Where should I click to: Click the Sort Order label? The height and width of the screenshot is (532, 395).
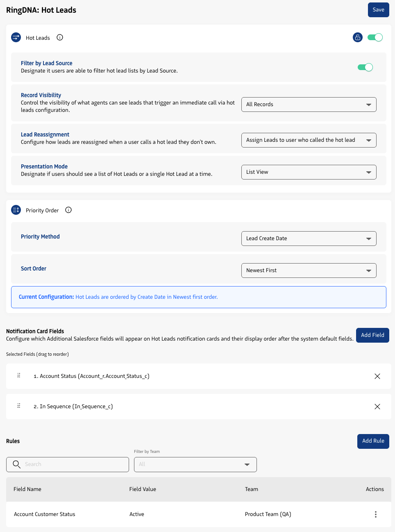34,268
